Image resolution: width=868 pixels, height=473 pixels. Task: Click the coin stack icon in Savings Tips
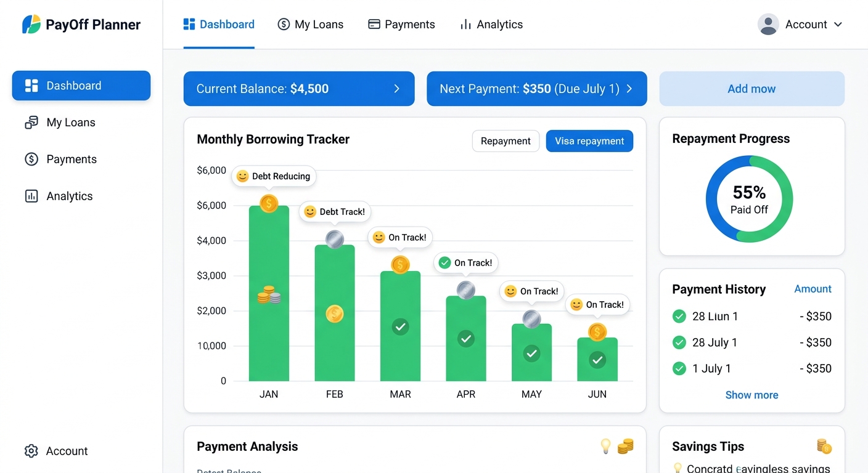tap(824, 447)
